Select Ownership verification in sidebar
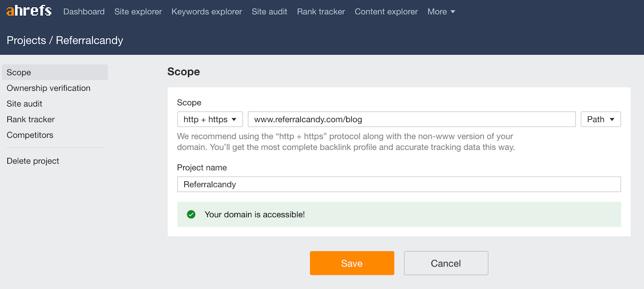 pos(48,88)
